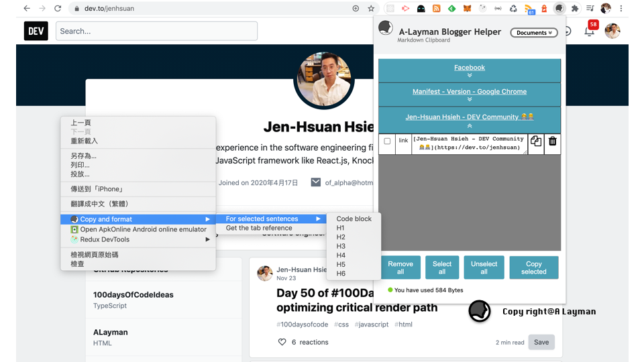Open the Documents dropdown
The height and width of the screenshot is (362, 644).
(534, 33)
